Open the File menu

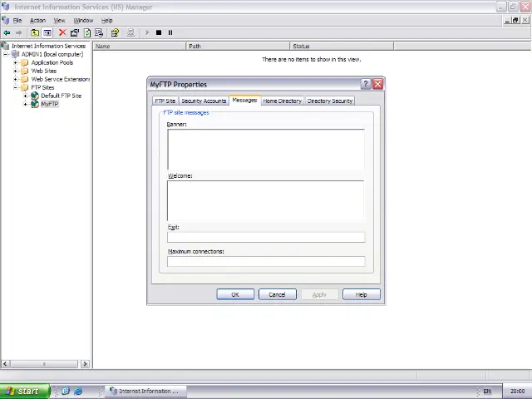pos(17,20)
